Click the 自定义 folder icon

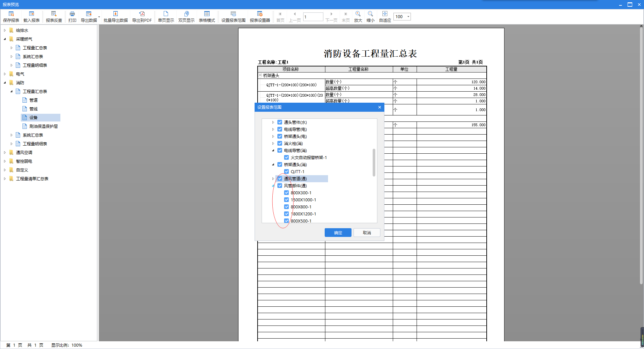click(x=11, y=170)
